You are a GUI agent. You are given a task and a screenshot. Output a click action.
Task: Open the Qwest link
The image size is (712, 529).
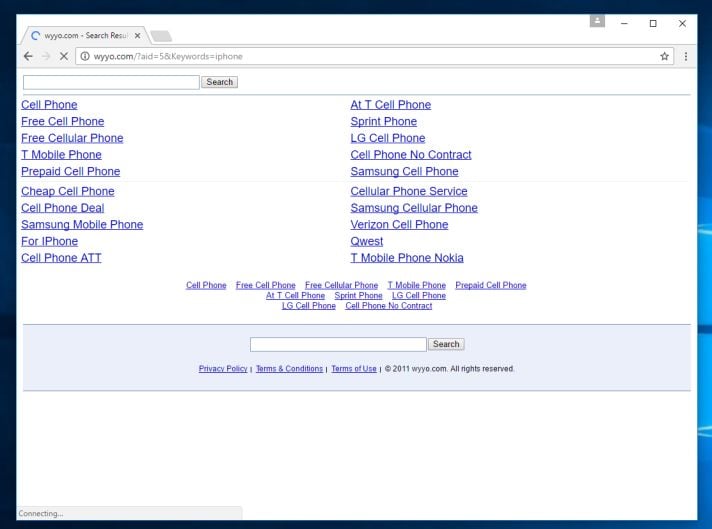click(x=366, y=242)
